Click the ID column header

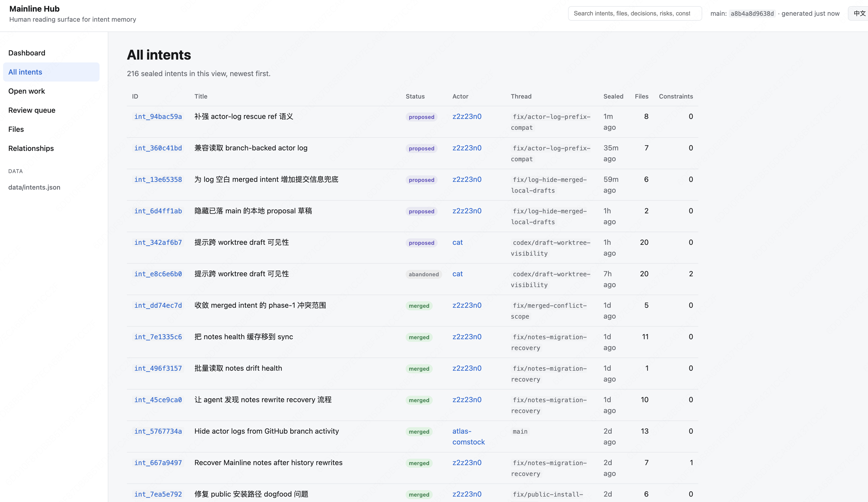point(135,96)
